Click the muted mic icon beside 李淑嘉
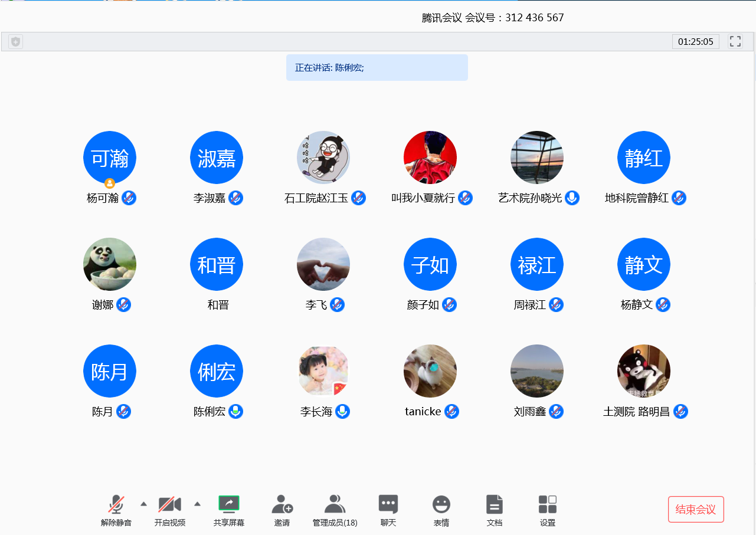The height and width of the screenshot is (535, 756). pyautogui.click(x=236, y=198)
